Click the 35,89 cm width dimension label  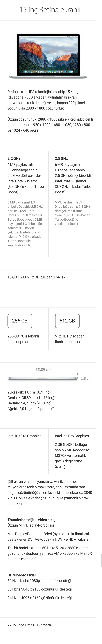coord(43,369)
